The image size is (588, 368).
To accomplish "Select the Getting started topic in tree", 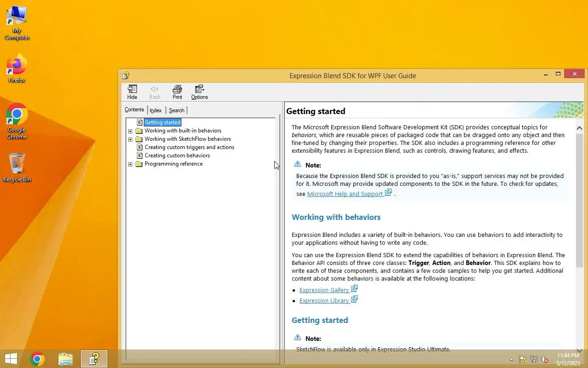I will point(163,122).
